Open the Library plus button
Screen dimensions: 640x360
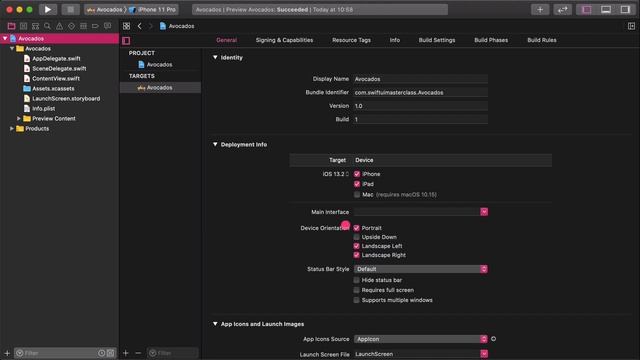click(x=540, y=9)
